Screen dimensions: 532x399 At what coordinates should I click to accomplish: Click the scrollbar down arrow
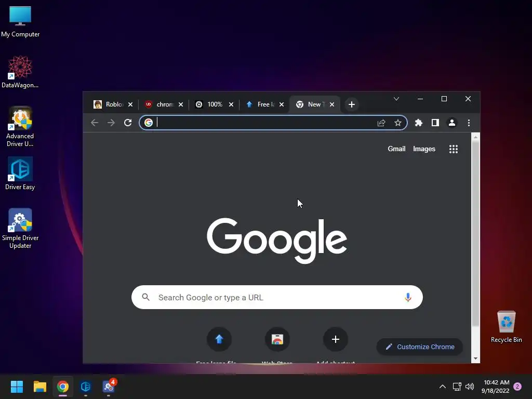pos(475,358)
